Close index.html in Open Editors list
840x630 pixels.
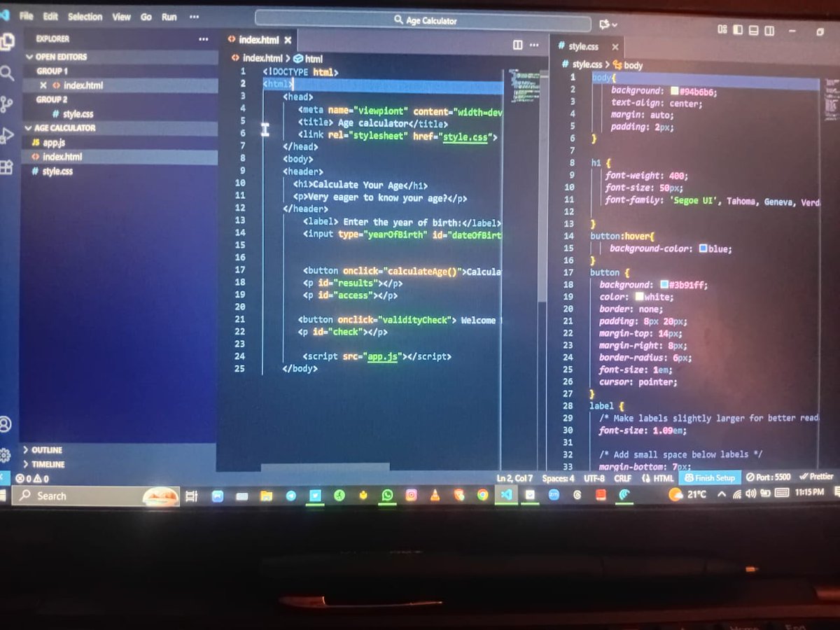point(43,85)
